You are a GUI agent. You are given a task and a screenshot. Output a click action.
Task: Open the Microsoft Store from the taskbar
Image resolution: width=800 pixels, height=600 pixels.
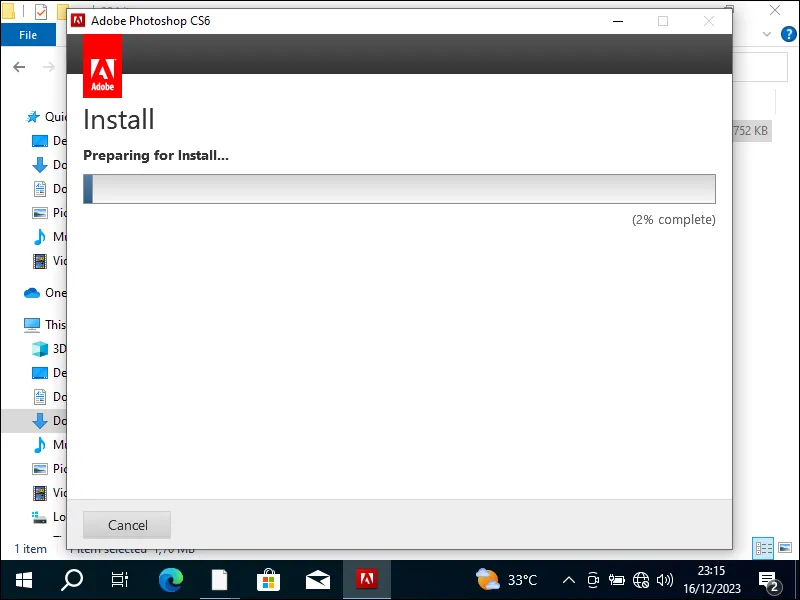(268, 579)
